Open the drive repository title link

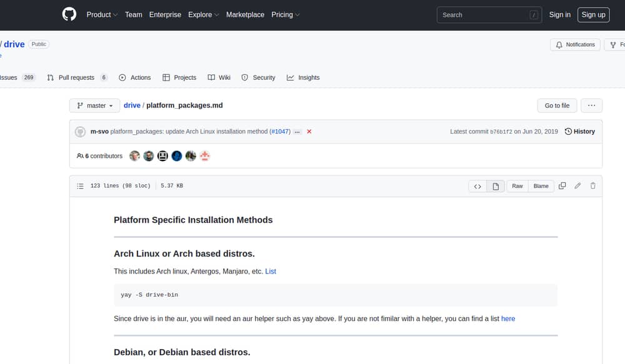point(14,44)
